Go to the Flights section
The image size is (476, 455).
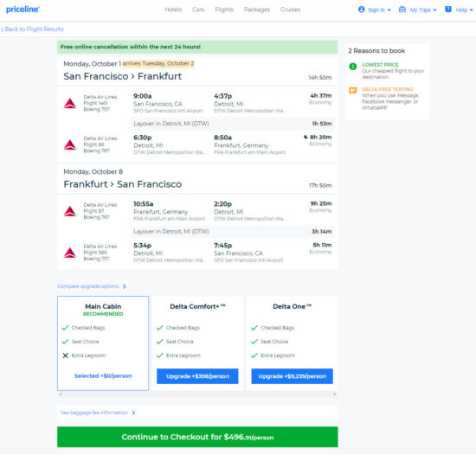click(x=224, y=10)
